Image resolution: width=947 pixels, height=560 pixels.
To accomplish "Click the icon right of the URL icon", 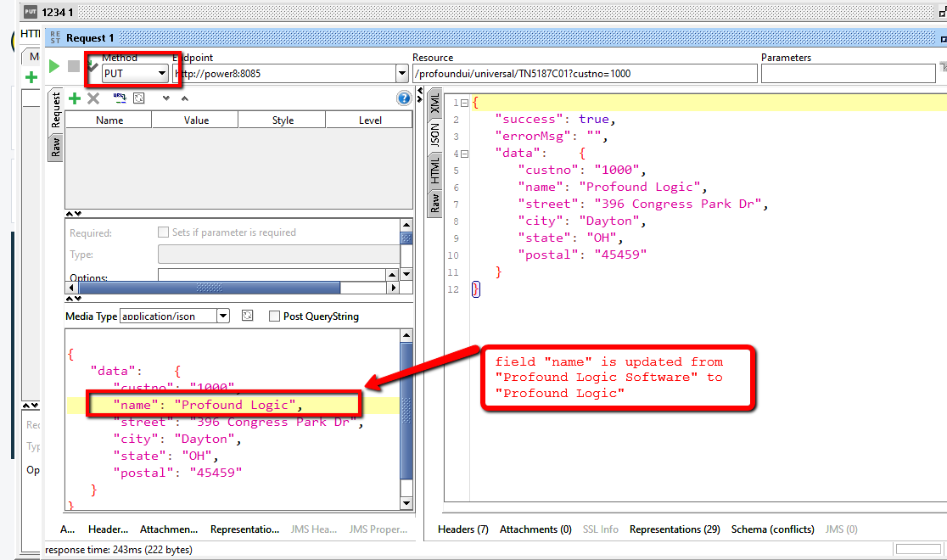I will tap(139, 98).
